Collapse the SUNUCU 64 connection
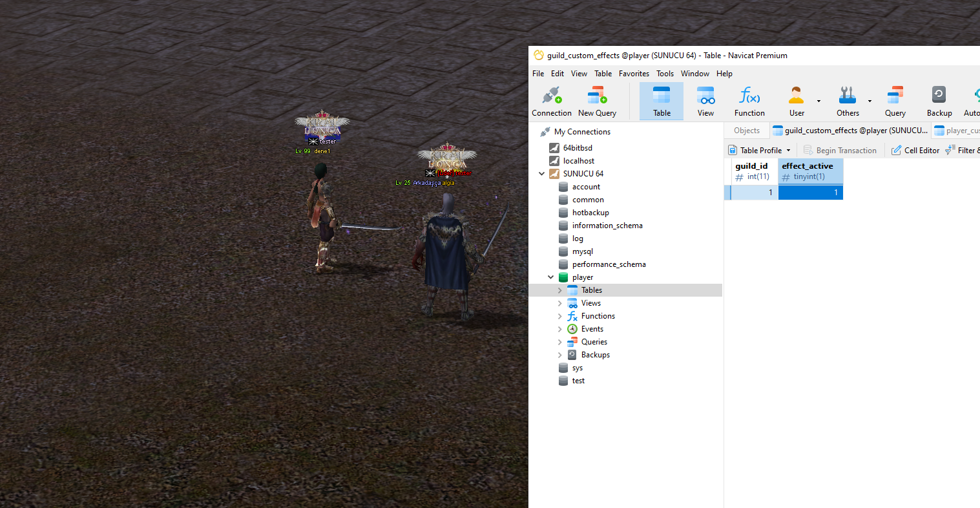This screenshot has width=980, height=508. [541, 174]
